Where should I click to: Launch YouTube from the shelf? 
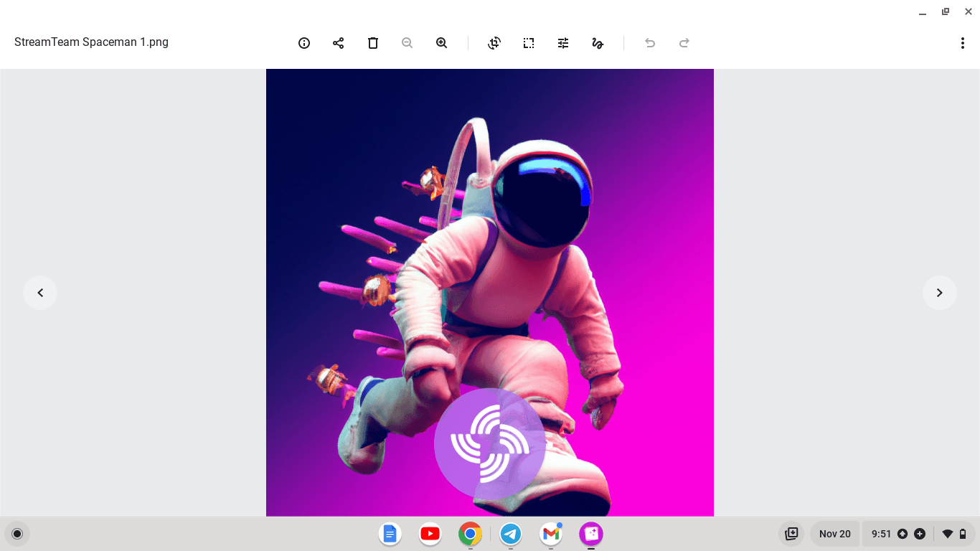click(x=430, y=534)
